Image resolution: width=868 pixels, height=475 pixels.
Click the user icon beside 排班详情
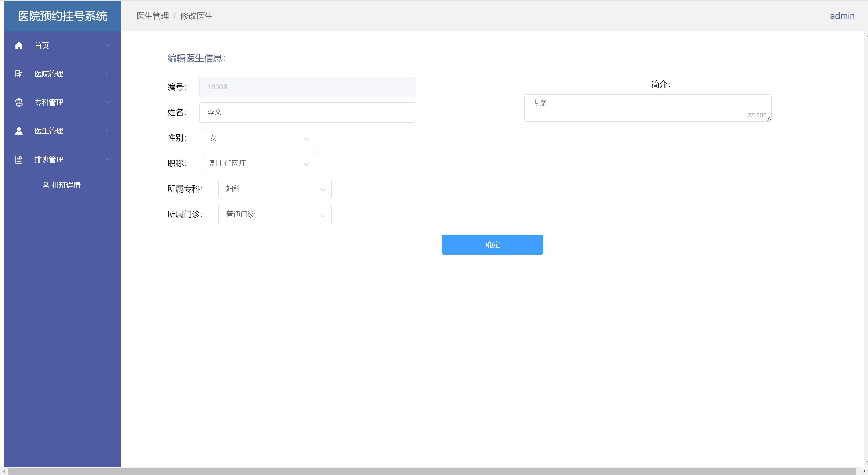(46, 185)
